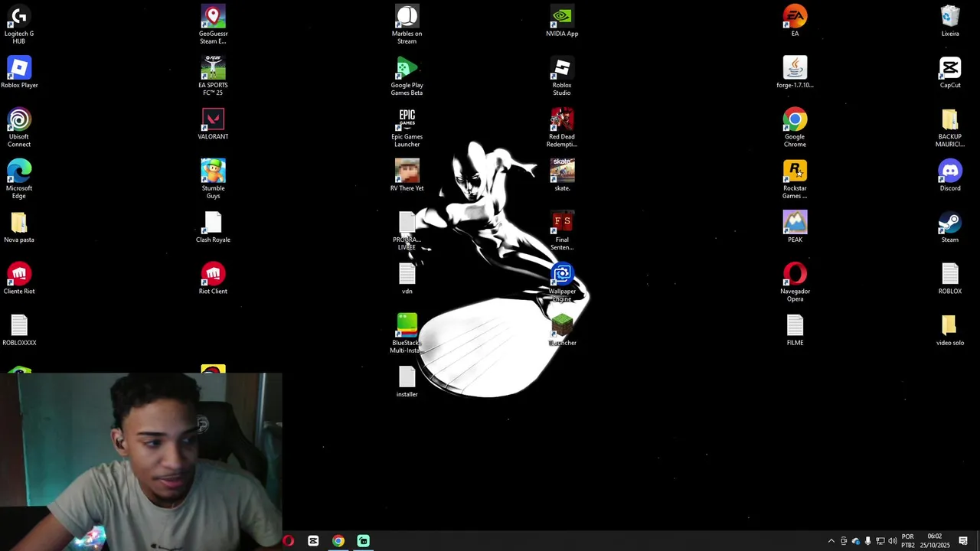Select the forge-1.7.10 Java file
The image size is (980, 551).
point(795,72)
